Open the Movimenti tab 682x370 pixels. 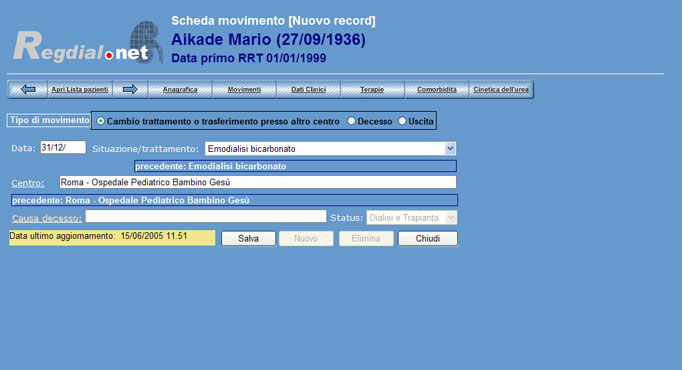coord(244,90)
